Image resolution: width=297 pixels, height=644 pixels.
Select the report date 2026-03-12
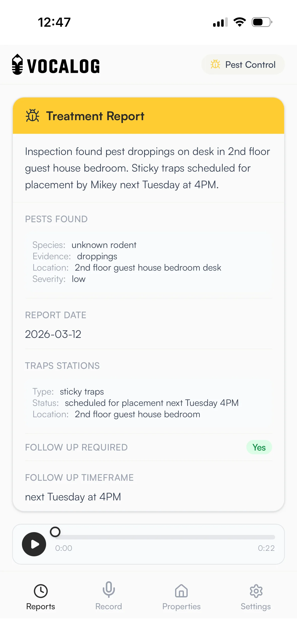click(53, 334)
